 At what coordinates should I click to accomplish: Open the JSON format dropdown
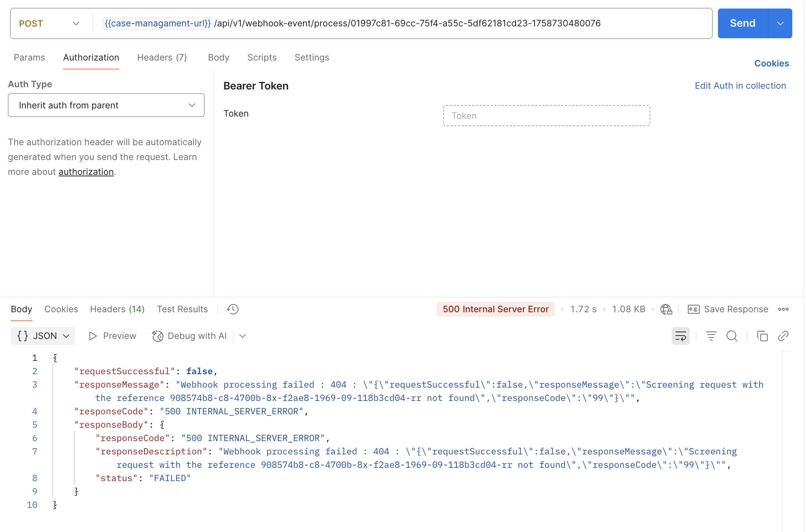[43, 336]
